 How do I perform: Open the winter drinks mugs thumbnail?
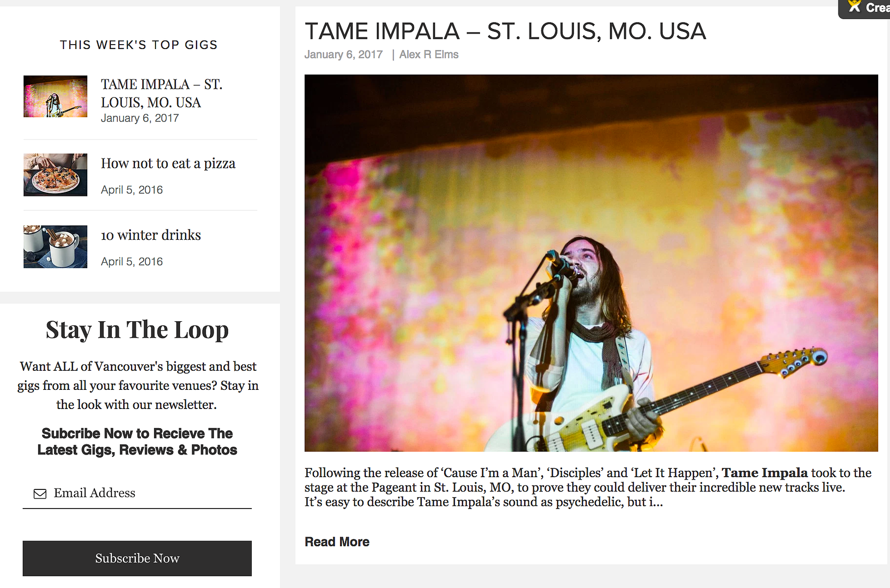click(x=55, y=247)
